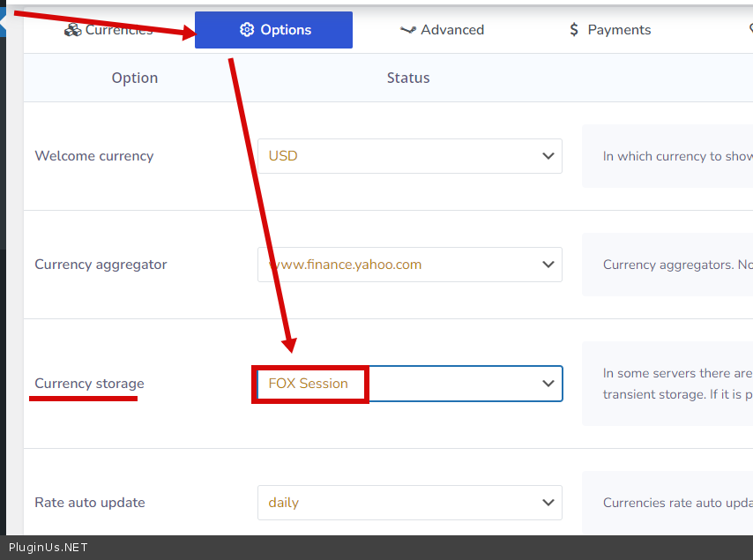The height and width of the screenshot is (560, 753).
Task: Click the Currency aggregator description text
Action: coord(676,265)
